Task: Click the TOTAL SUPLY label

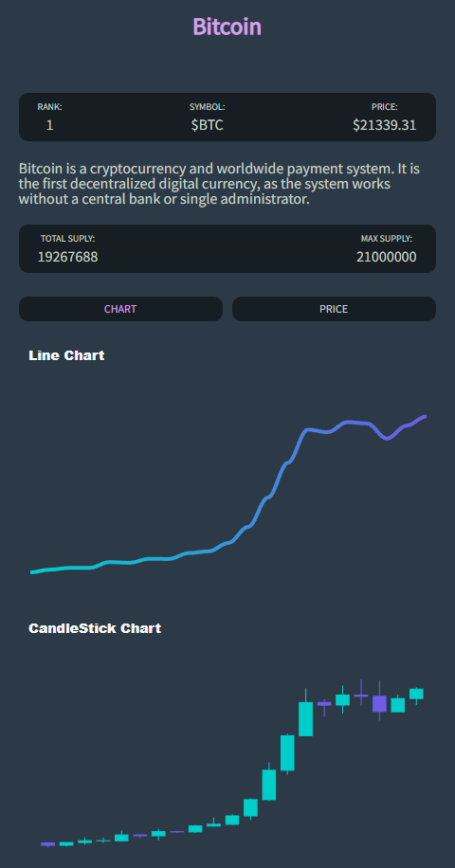Action: click(x=67, y=239)
